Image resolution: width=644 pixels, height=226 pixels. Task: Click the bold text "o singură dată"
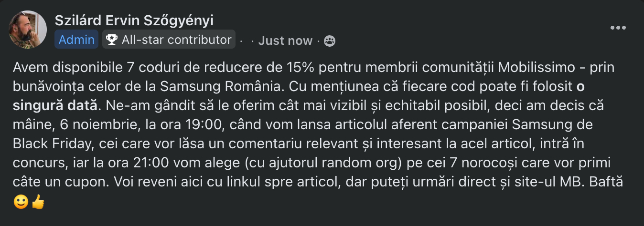[x=53, y=104]
